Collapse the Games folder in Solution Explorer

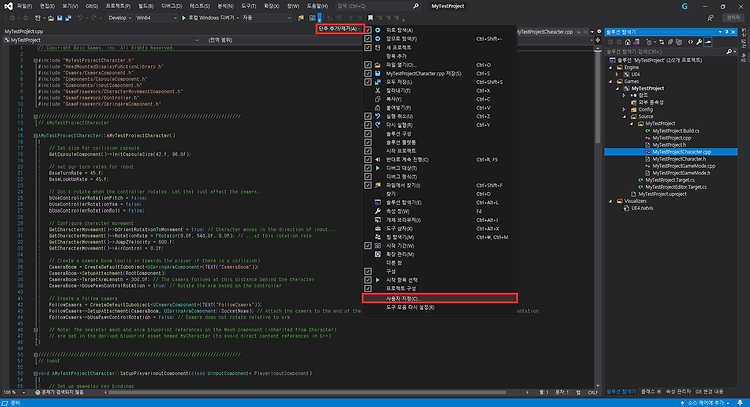[610, 81]
